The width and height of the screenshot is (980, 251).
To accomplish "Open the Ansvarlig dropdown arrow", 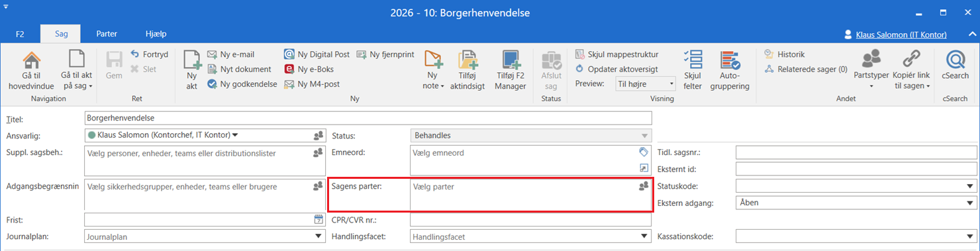I will 235,135.
